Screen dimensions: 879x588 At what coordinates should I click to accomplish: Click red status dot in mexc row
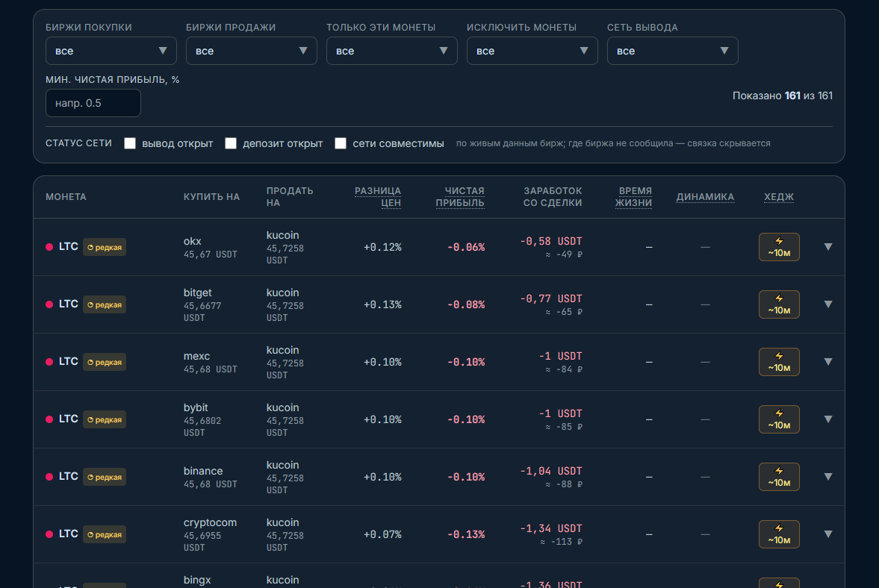pyautogui.click(x=49, y=362)
